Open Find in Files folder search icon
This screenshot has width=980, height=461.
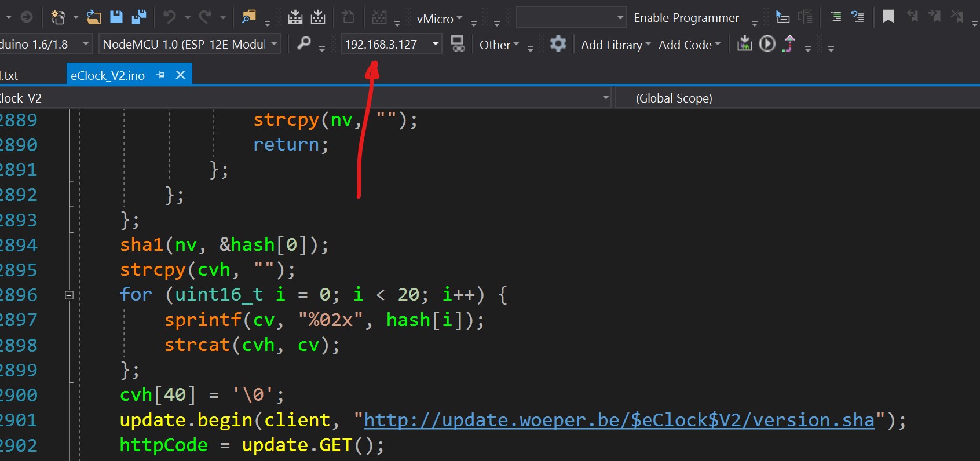pos(249,17)
